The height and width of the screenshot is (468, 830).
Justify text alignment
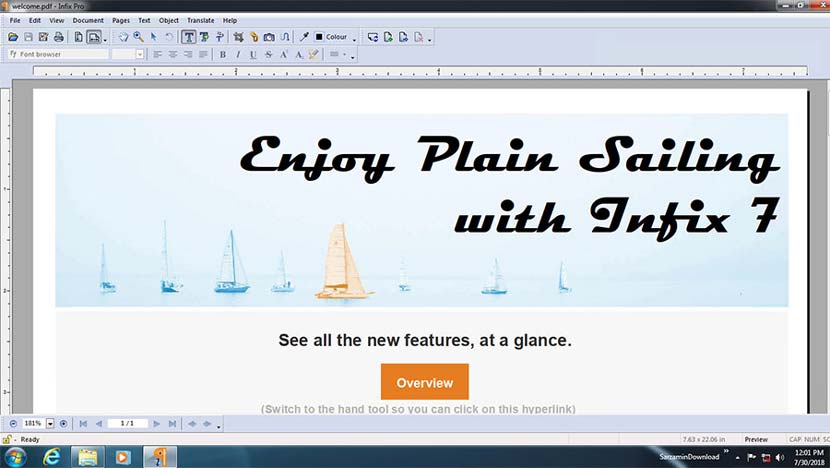(x=203, y=54)
